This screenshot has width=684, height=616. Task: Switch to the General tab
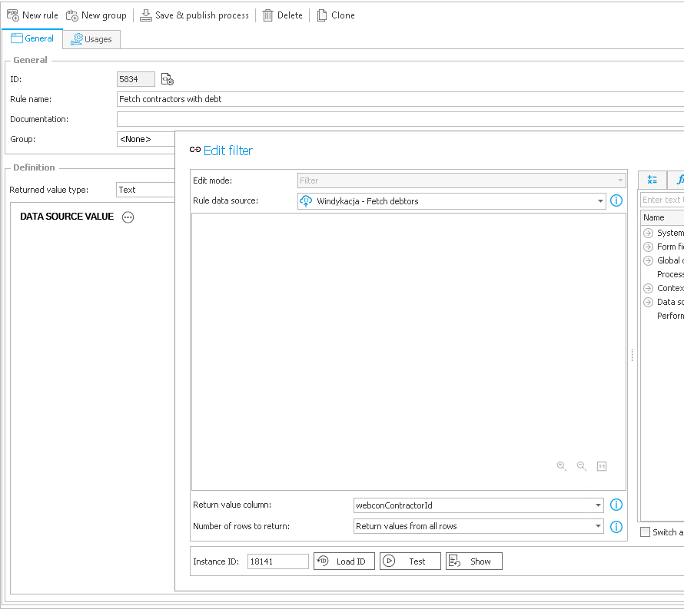32,38
